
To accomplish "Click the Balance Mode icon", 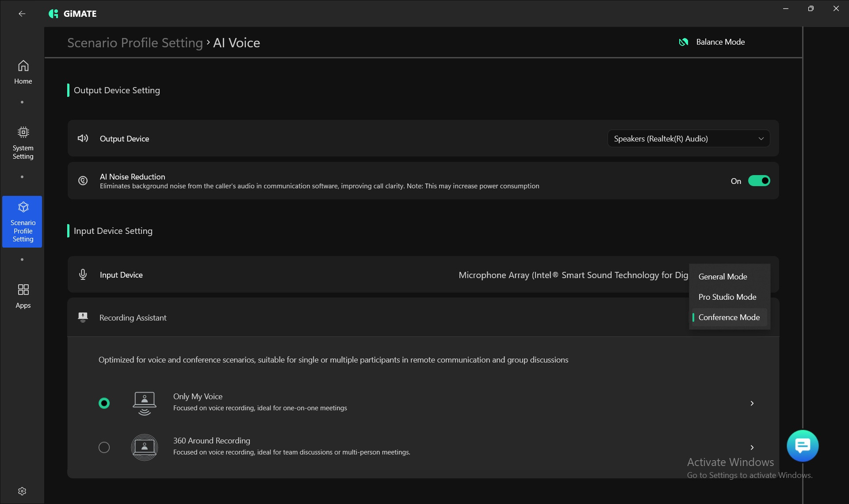I will [x=684, y=42].
